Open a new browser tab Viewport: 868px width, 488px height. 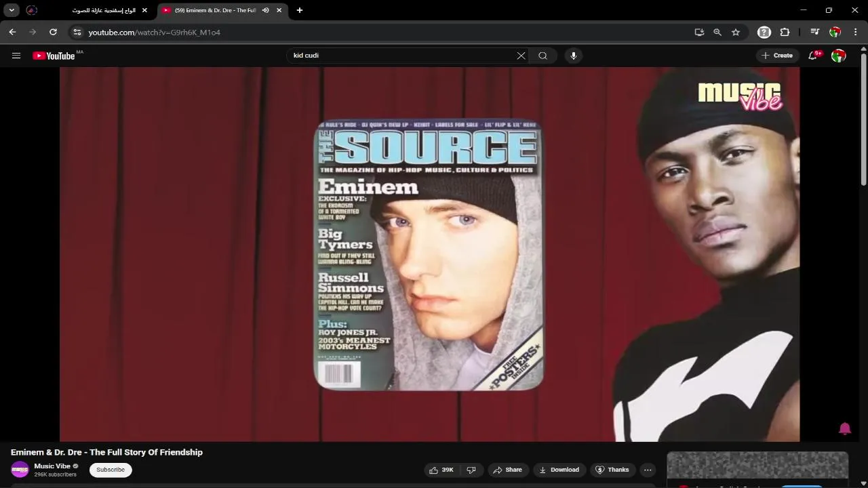point(300,10)
